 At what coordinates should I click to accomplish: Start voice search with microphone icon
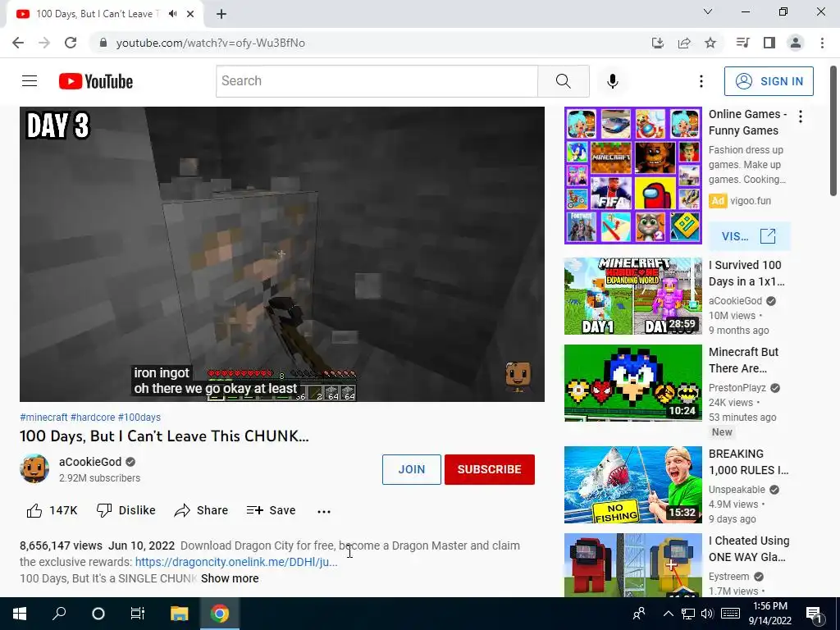[612, 81]
